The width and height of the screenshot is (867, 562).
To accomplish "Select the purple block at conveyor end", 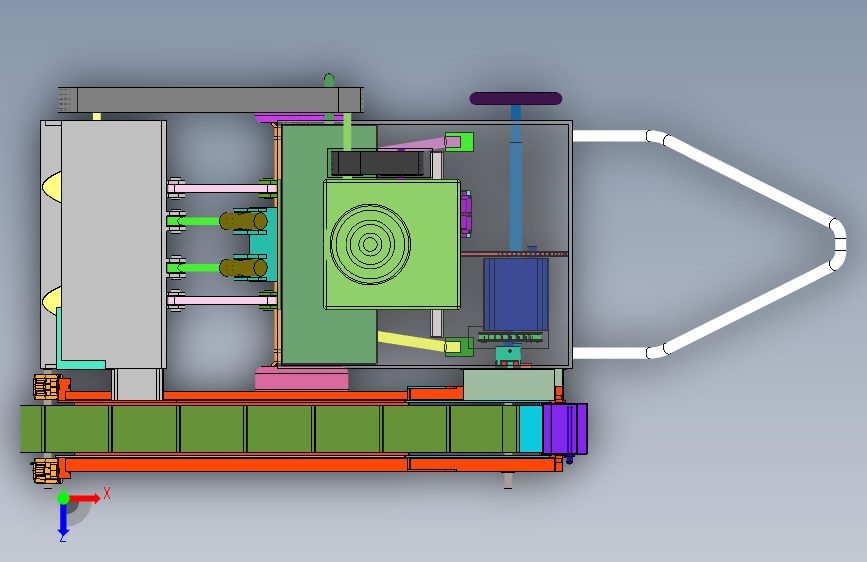I will (x=565, y=429).
